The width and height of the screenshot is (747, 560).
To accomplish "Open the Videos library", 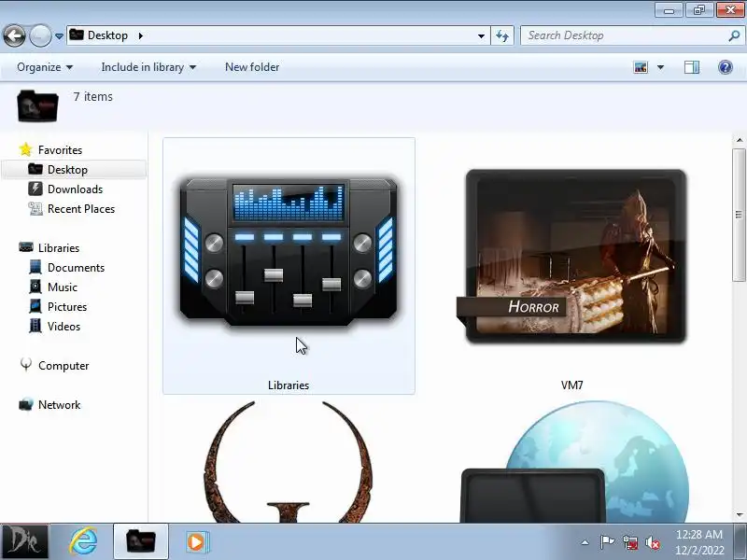I will click(x=63, y=326).
